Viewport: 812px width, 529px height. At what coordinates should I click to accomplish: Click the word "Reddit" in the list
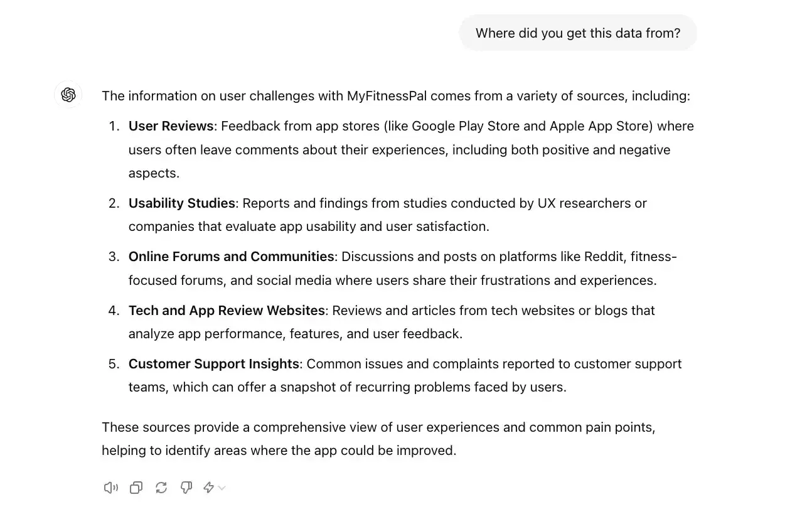tap(604, 257)
